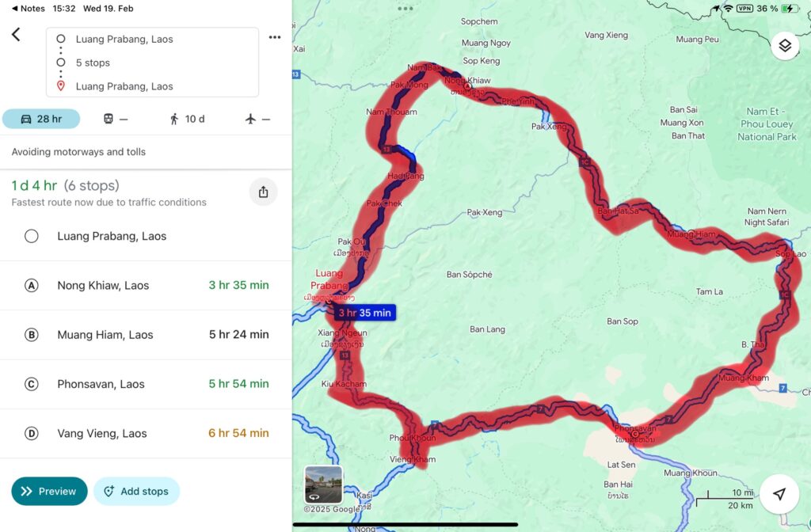811x532 pixels.
Task: Tap the 3 hr 35 min route label
Action: tap(365, 313)
